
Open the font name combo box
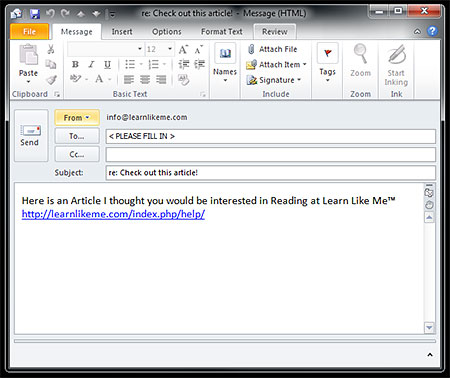tap(105, 49)
